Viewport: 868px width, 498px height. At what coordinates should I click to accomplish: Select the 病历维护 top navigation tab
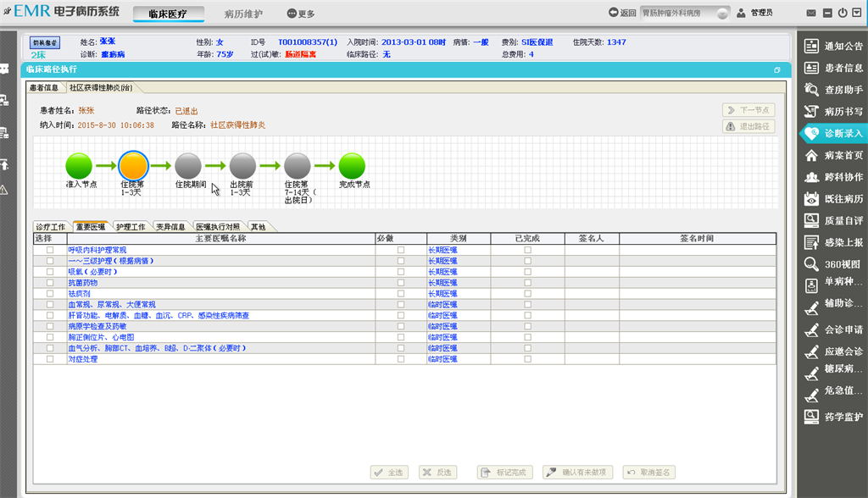(243, 14)
